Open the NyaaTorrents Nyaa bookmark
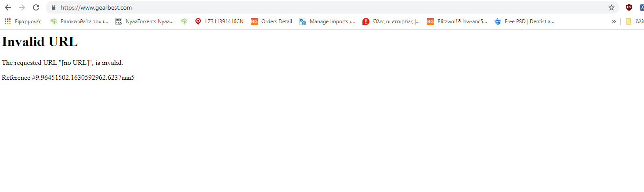 pos(145,21)
